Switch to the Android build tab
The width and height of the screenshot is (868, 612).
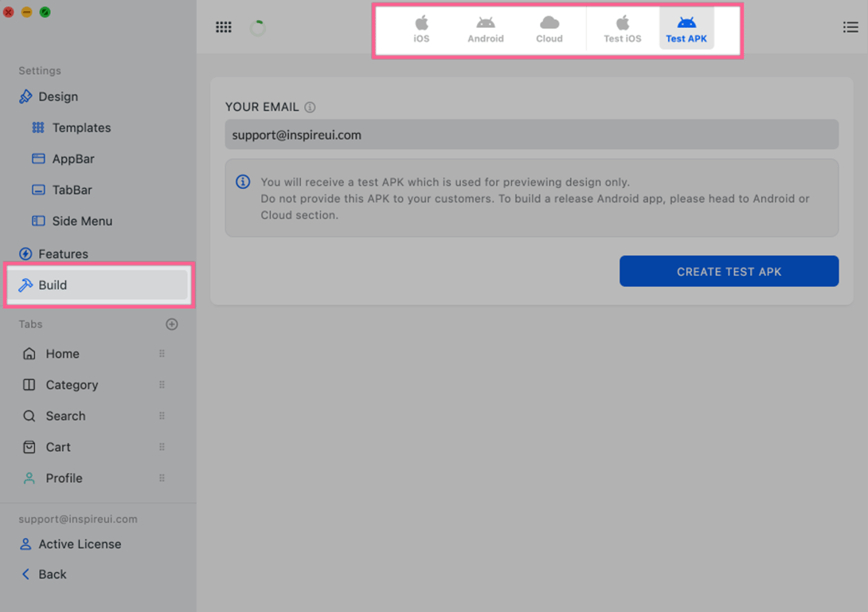coord(486,29)
